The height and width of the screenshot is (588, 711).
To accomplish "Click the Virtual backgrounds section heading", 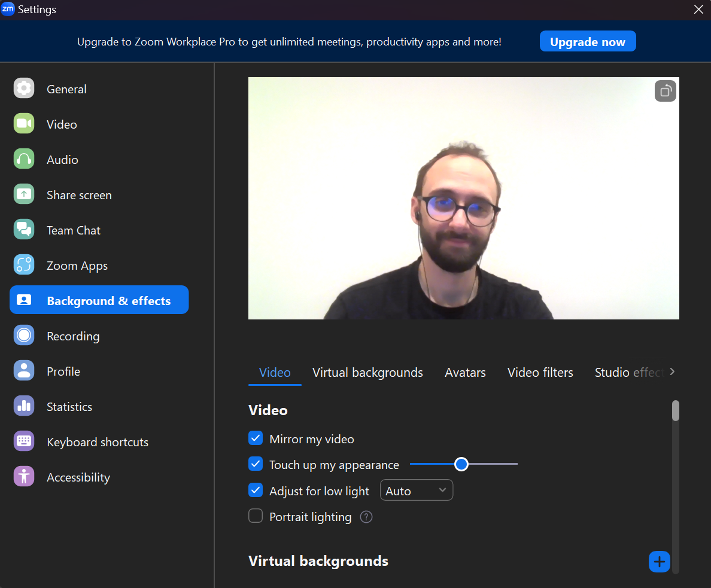I will tap(318, 561).
